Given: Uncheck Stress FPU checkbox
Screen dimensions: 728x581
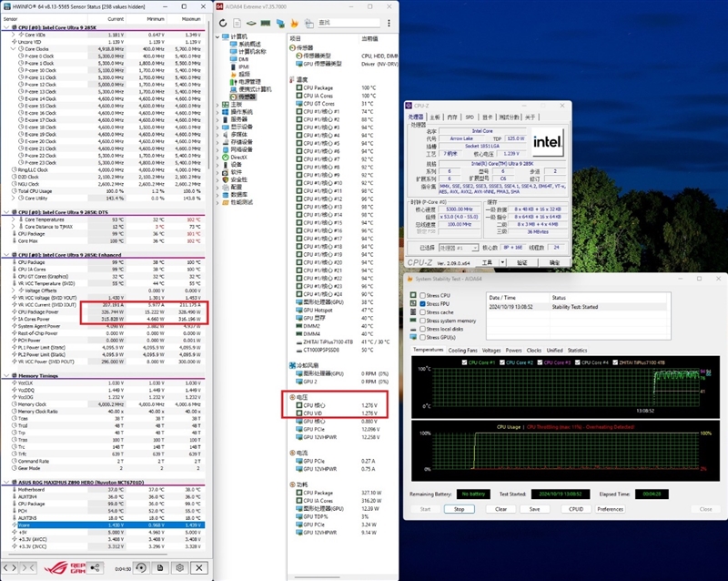Looking at the screenshot, I should point(422,304).
